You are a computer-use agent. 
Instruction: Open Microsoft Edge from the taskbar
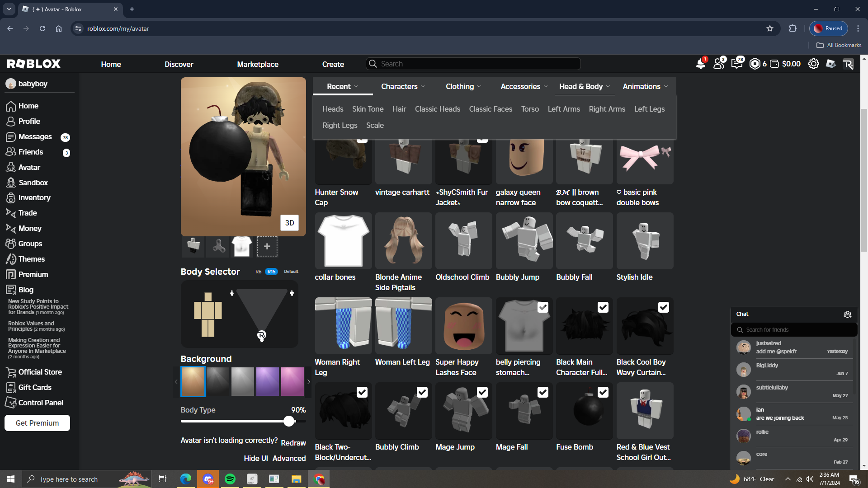pyautogui.click(x=186, y=479)
